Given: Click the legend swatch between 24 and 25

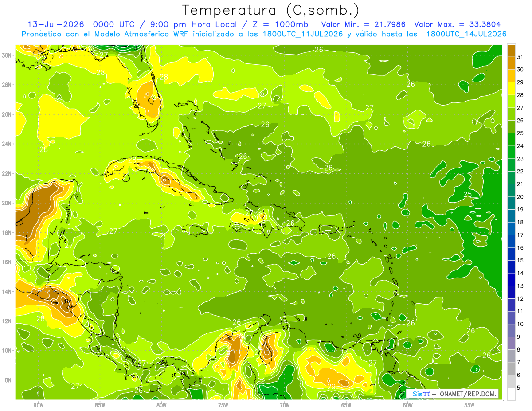Looking at the screenshot, I should pyautogui.click(x=511, y=140).
